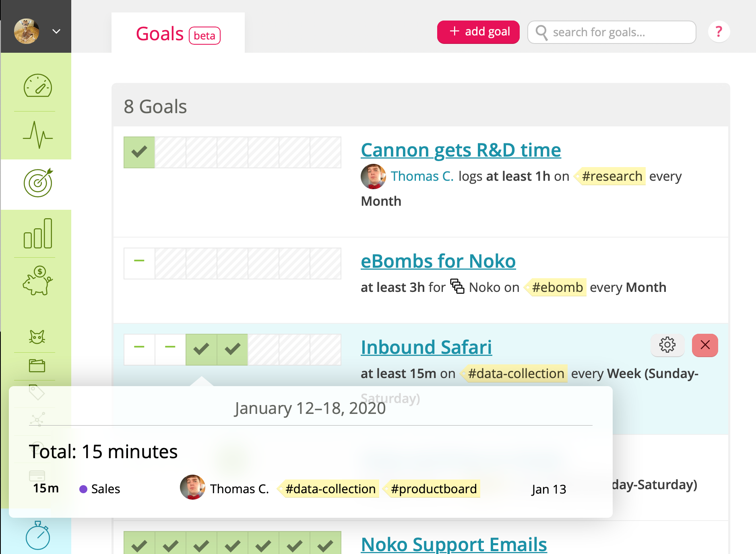Open the bar chart reports icon

coord(37,234)
